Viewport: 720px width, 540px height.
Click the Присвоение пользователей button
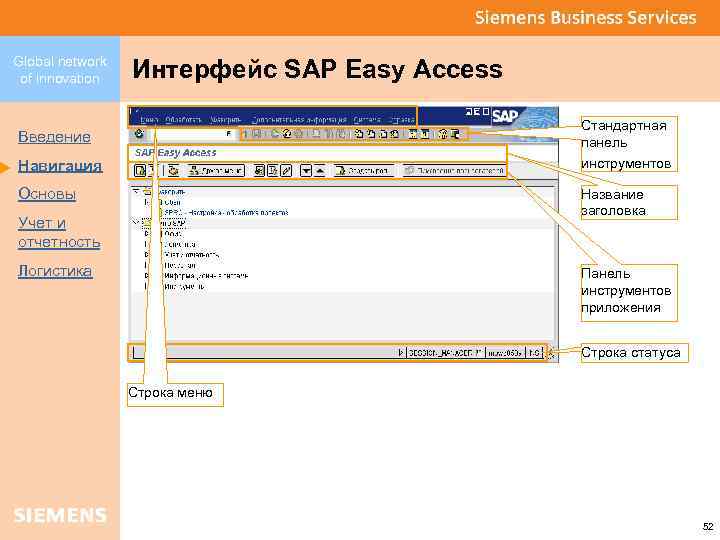[455, 171]
